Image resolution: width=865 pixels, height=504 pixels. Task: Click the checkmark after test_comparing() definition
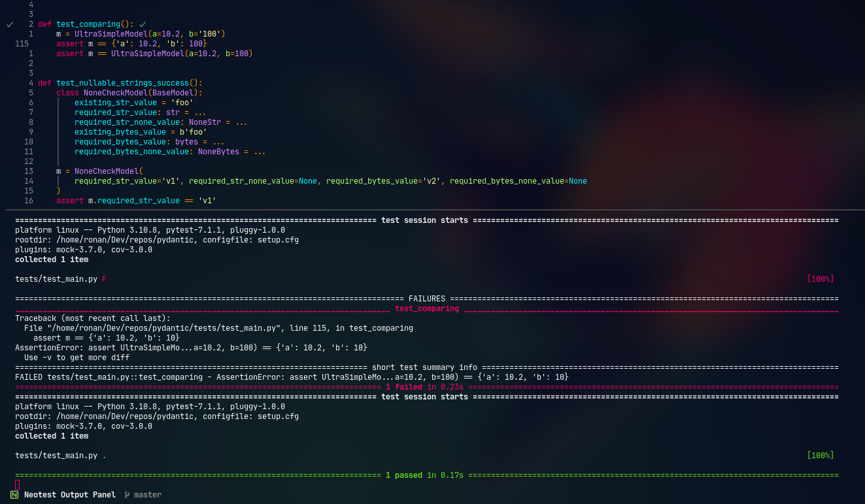143,24
